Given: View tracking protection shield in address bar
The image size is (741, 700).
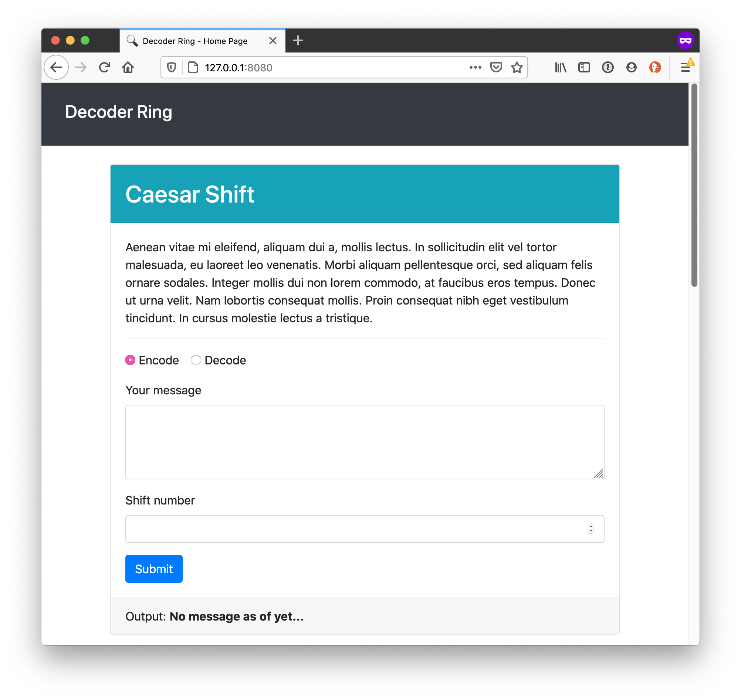Looking at the screenshot, I should 171,68.
